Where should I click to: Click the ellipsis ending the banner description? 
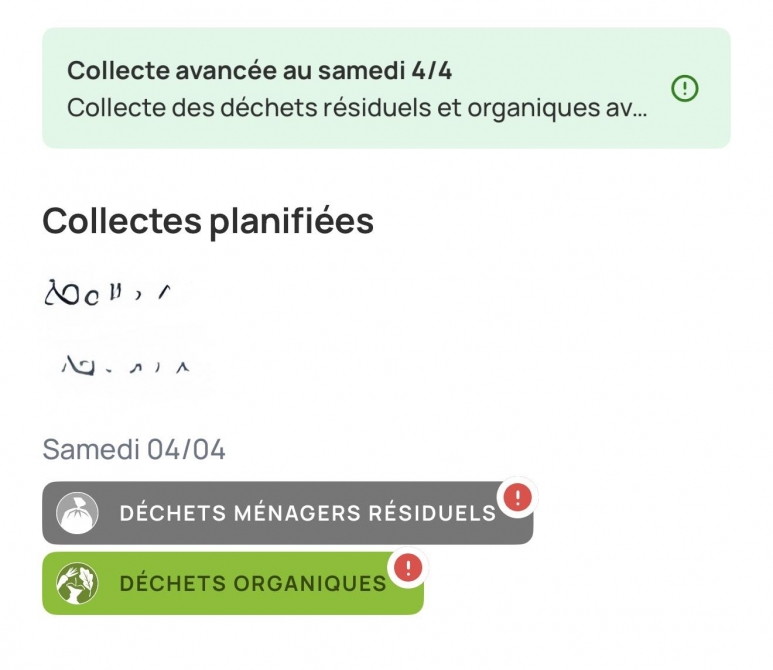[640, 109]
